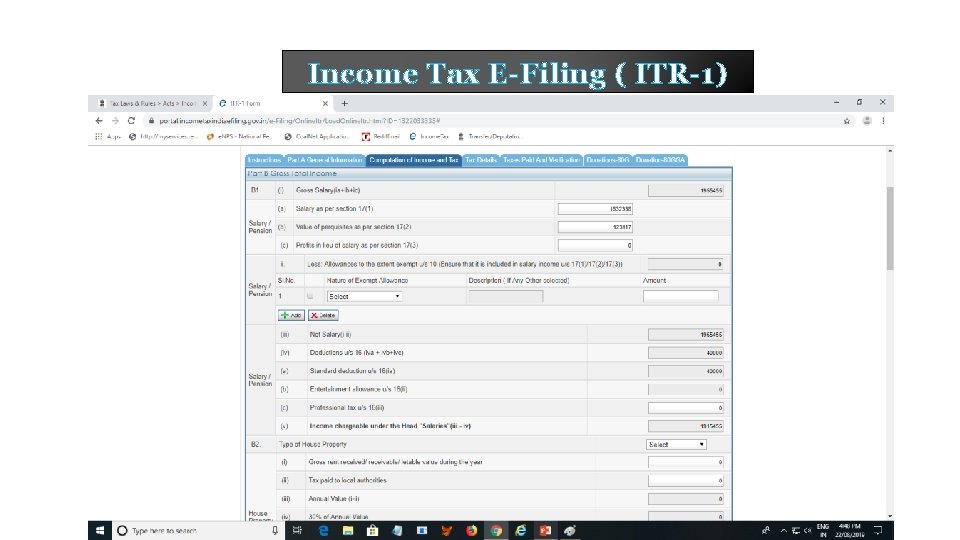Viewport: 960px width, 540px height.
Task: Click the page vertical scrollbar
Action: (890, 228)
